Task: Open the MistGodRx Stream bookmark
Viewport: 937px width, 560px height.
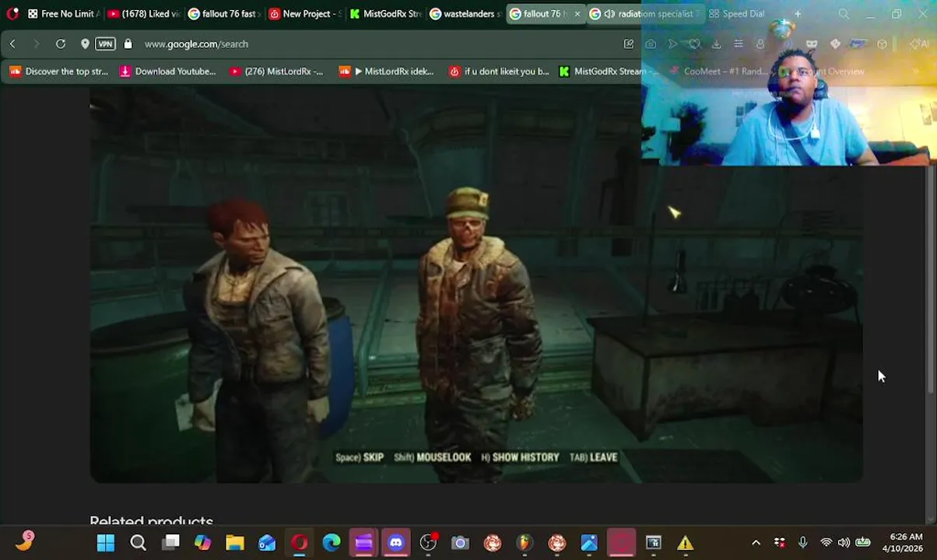Action: (x=609, y=72)
